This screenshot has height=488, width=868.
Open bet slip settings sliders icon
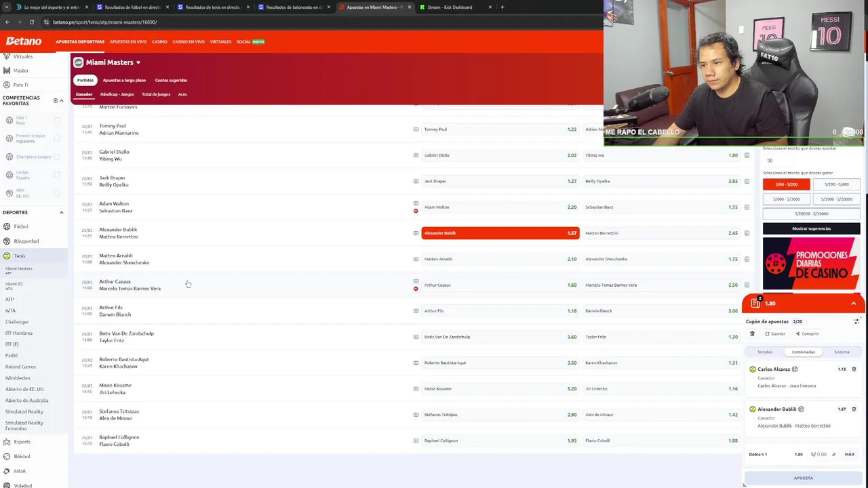[856, 321]
